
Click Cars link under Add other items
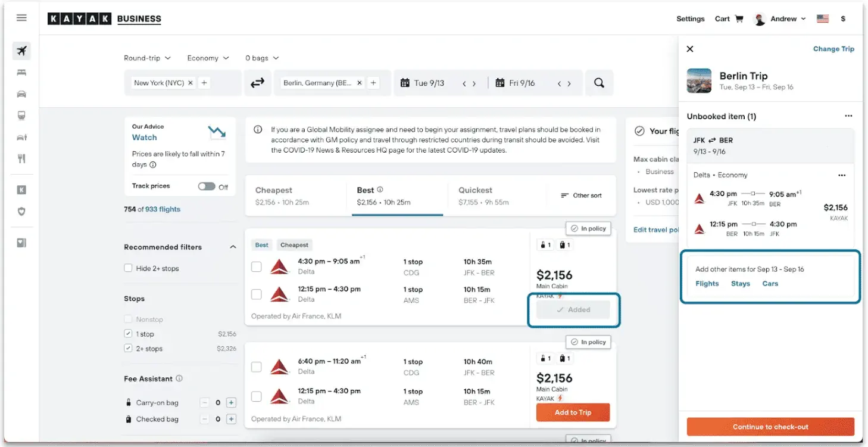770,284
